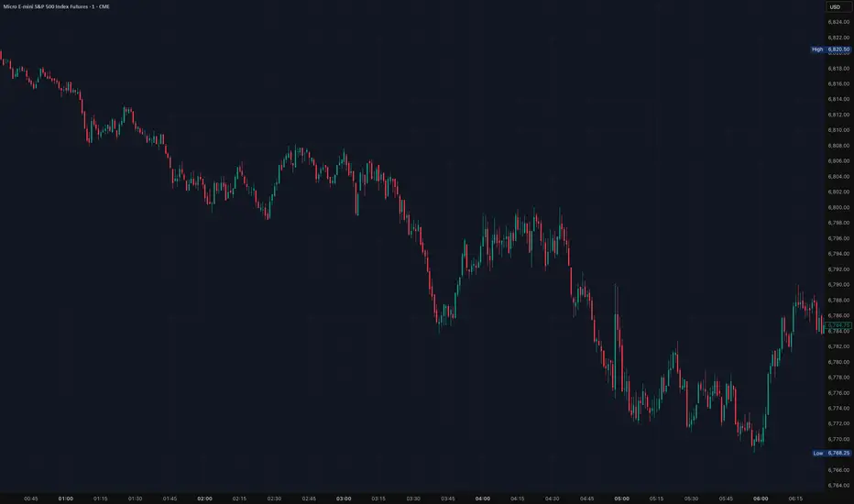Click the 6,782.00 price axis label
This screenshot has height=504, width=854.
click(838, 346)
